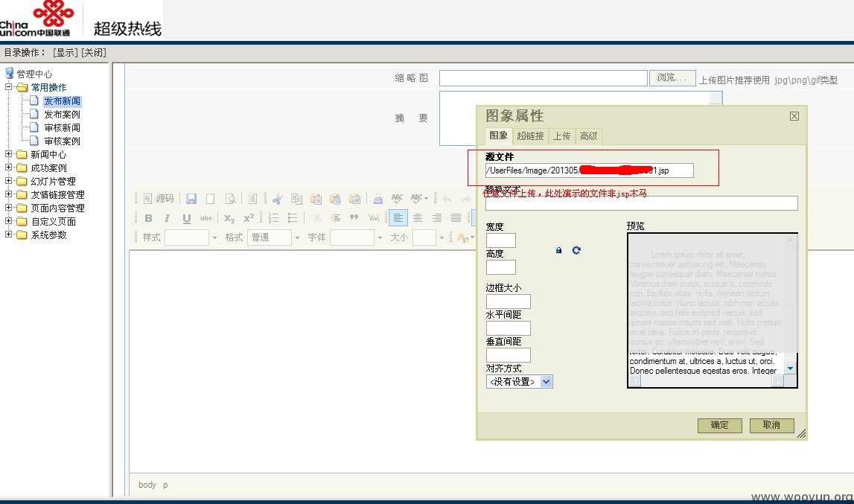854x504 pixels.
Task: Click Paste as plain text icon
Action: (x=336, y=199)
